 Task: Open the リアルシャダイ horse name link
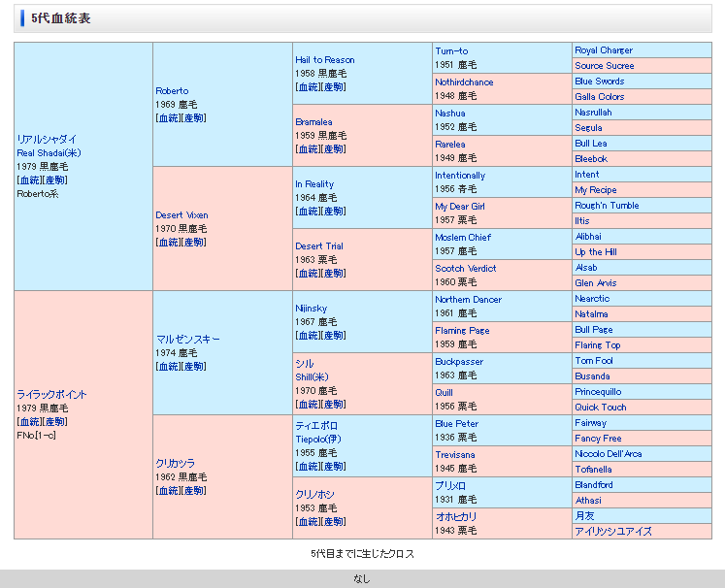click(x=46, y=140)
